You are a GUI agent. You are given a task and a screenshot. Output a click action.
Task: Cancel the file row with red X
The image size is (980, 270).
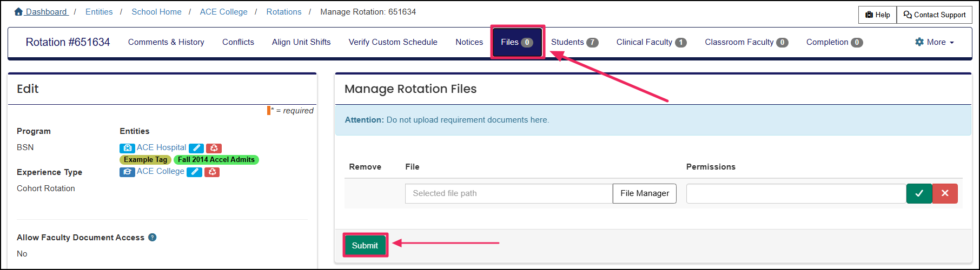(x=945, y=193)
